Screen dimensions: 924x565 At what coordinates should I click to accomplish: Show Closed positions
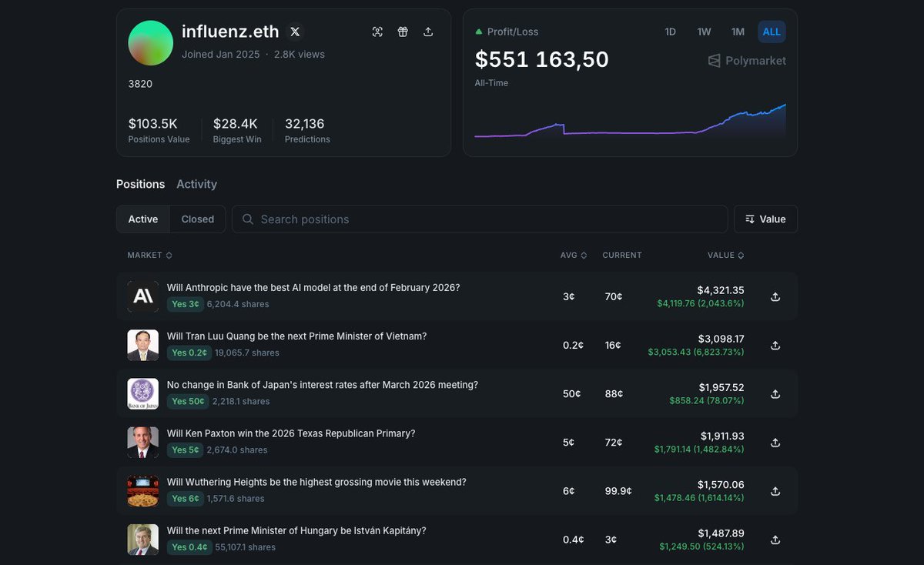coord(198,219)
